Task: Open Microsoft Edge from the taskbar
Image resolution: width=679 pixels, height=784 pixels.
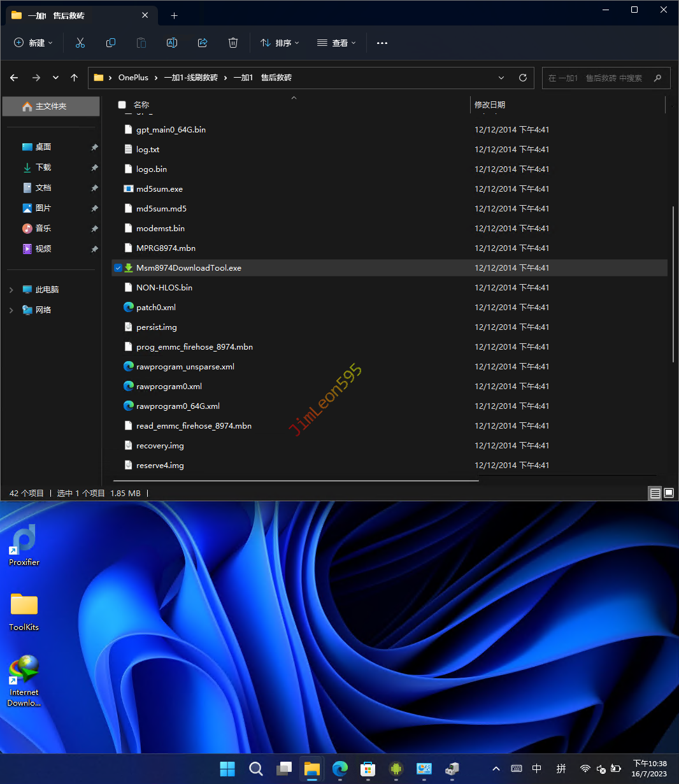Action: point(340,769)
